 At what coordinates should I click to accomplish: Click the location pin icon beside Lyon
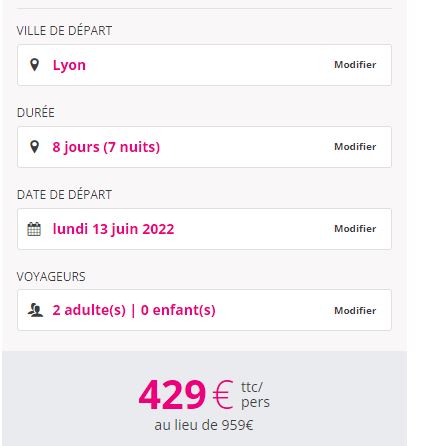click(x=34, y=65)
